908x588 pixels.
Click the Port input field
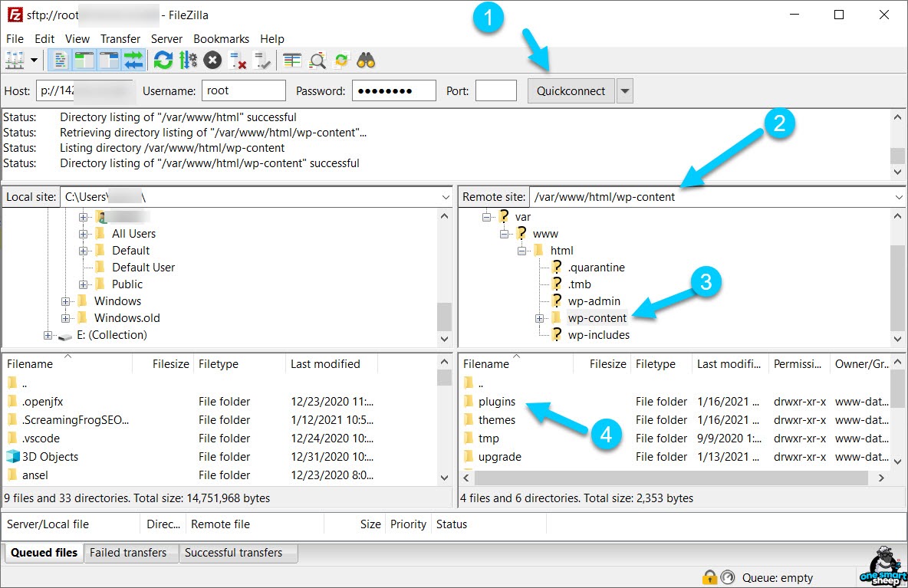[x=495, y=91]
